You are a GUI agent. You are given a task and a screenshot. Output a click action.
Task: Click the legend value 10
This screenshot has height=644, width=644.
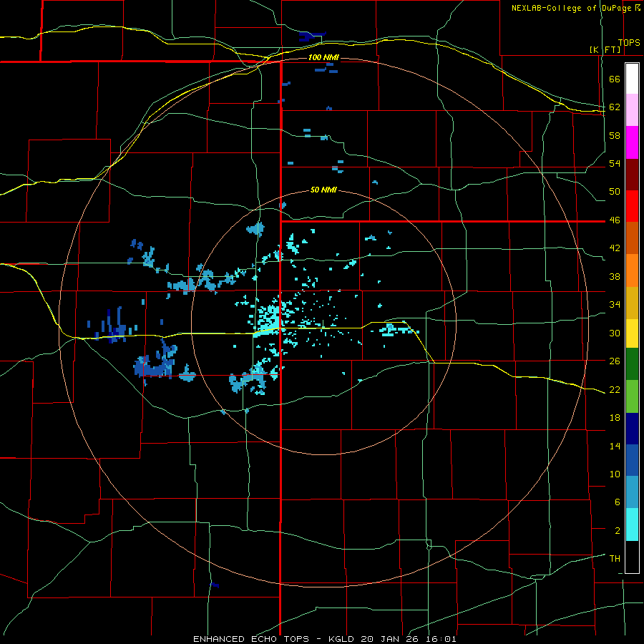[615, 474]
